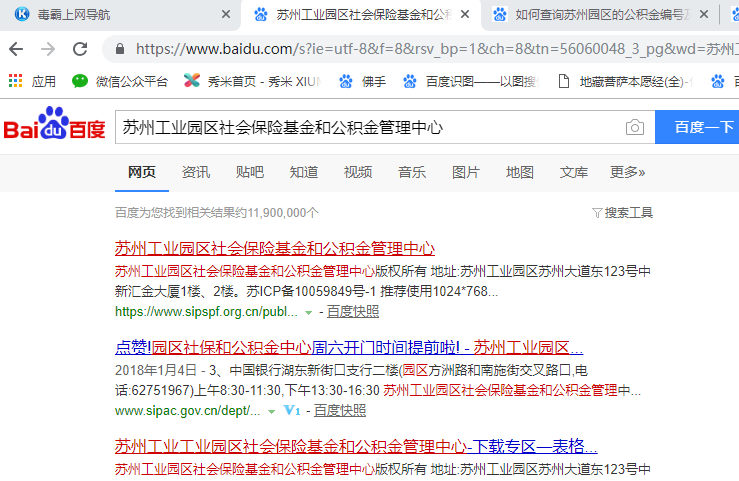Open the 微信公众平台 bookmark
Viewport: 739px width, 481px height.
point(120,82)
